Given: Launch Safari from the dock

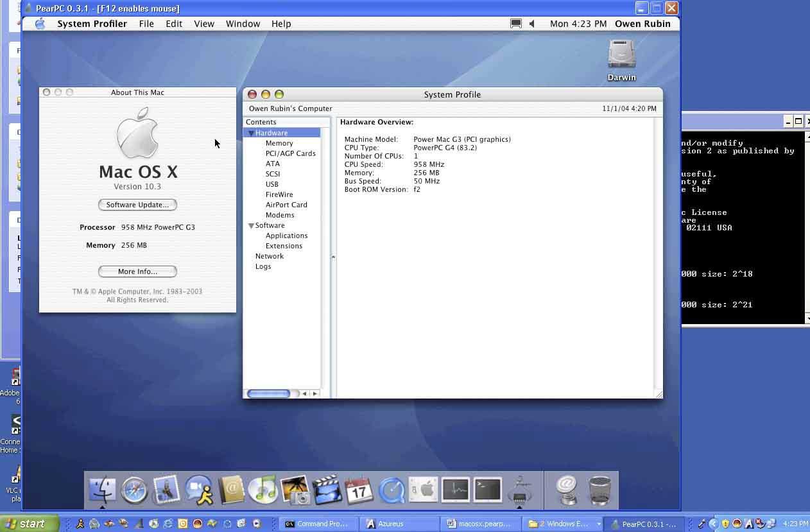Looking at the screenshot, I should click(134, 491).
